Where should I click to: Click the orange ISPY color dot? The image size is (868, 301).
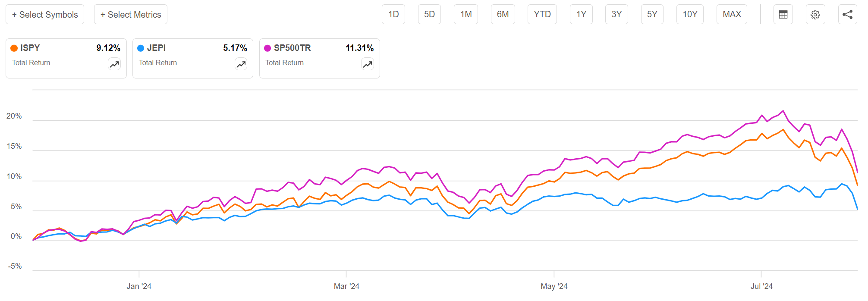(14, 48)
